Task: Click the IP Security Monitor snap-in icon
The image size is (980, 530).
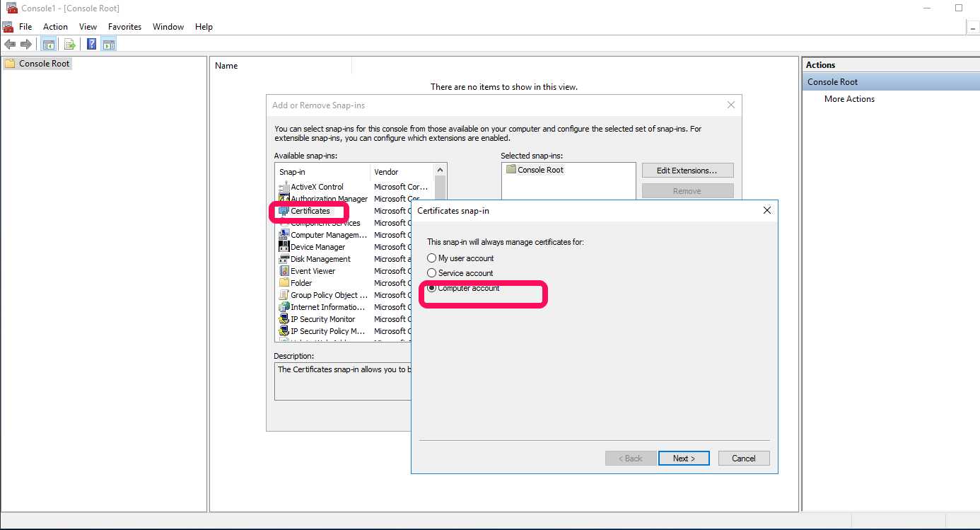Action: click(284, 319)
